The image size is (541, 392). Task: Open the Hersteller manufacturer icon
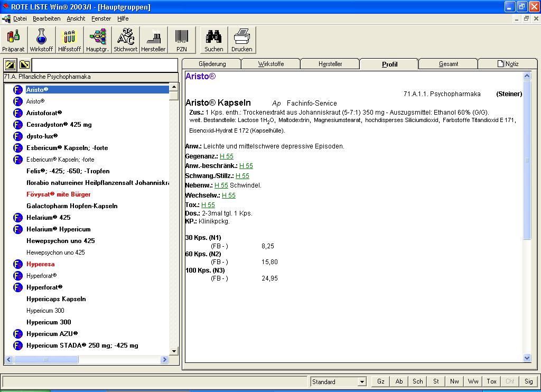tap(153, 40)
